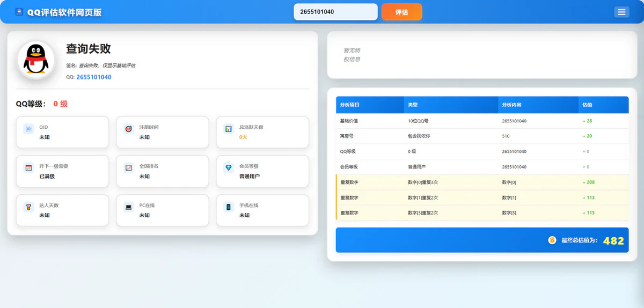The width and height of the screenshot is (644, 308).
Task: Click the blue 2655101040 QQ number link
Action: (x=94, y=77)
